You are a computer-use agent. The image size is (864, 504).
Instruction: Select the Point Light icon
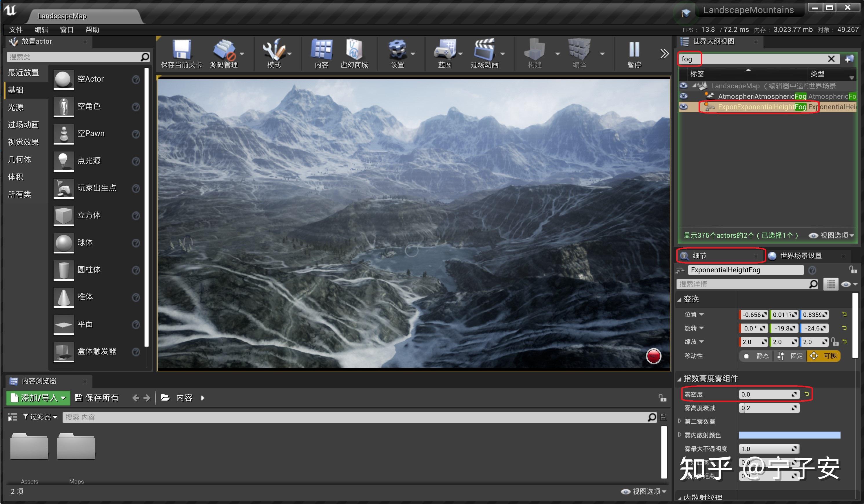(x=64, y=161)
